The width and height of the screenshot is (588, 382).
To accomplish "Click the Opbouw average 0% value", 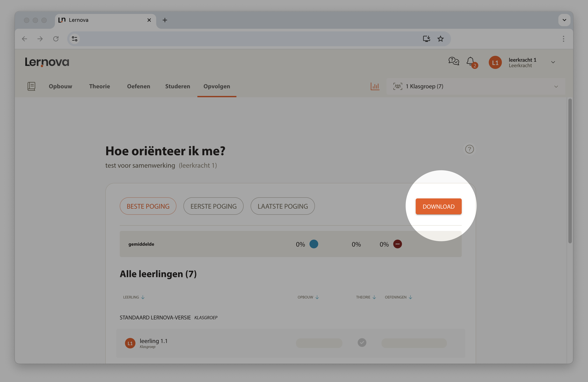I will [x=300, y=244].
